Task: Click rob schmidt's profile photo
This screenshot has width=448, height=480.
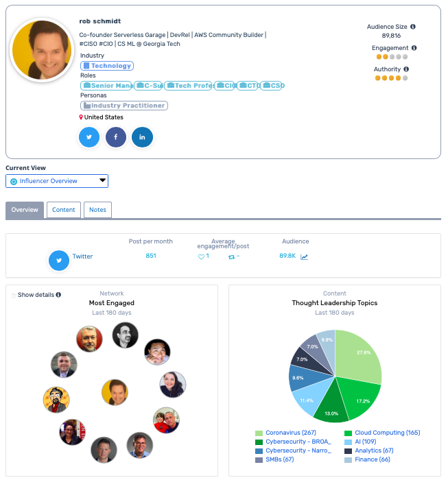Action: pyautogui.click(x=43, y=50)
